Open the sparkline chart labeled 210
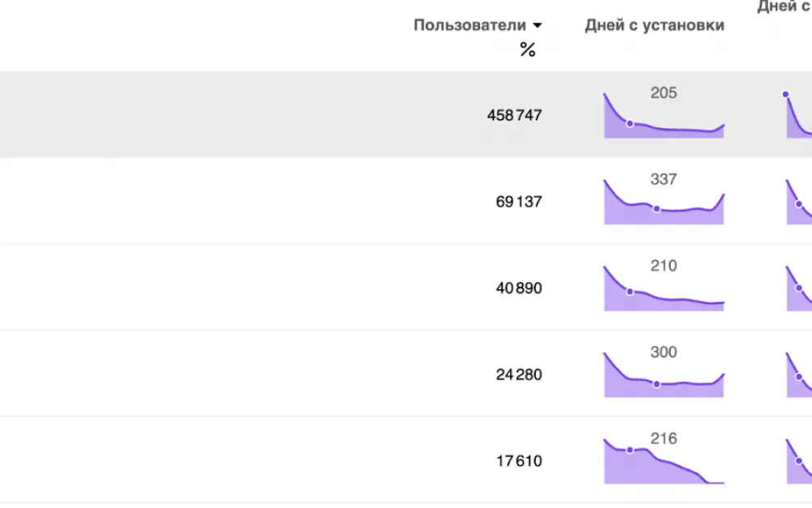 coord(664,289)
